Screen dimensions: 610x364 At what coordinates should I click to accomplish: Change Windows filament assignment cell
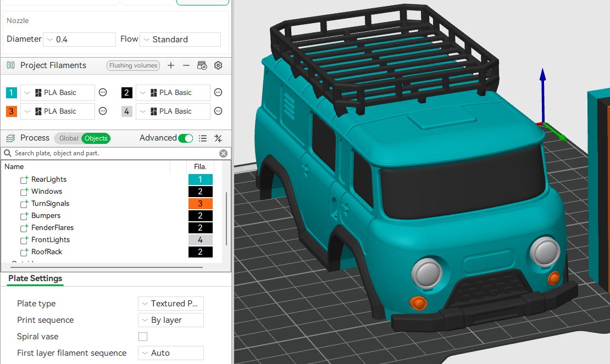click(x=201, y=192)
